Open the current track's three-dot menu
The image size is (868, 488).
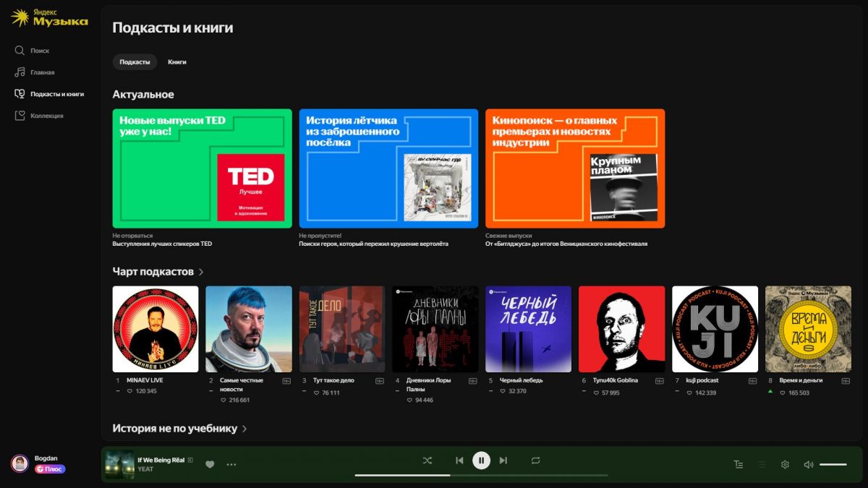coord(231,464)
